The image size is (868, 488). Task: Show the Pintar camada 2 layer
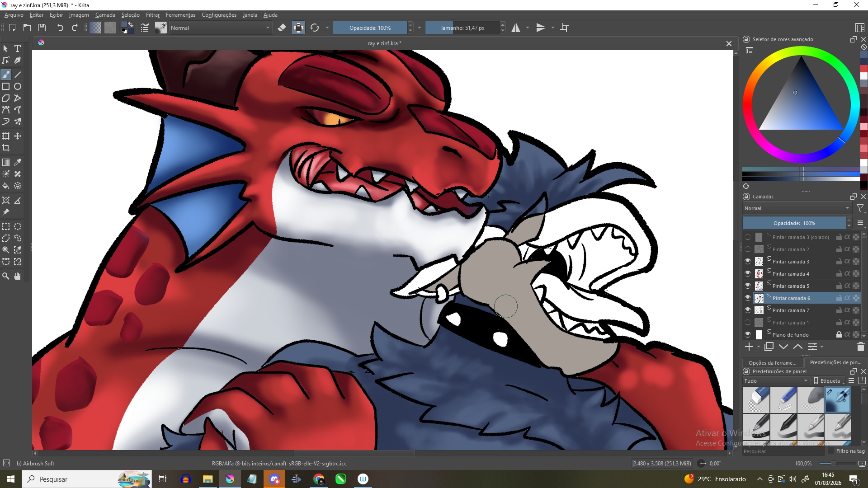click(748, 249)
